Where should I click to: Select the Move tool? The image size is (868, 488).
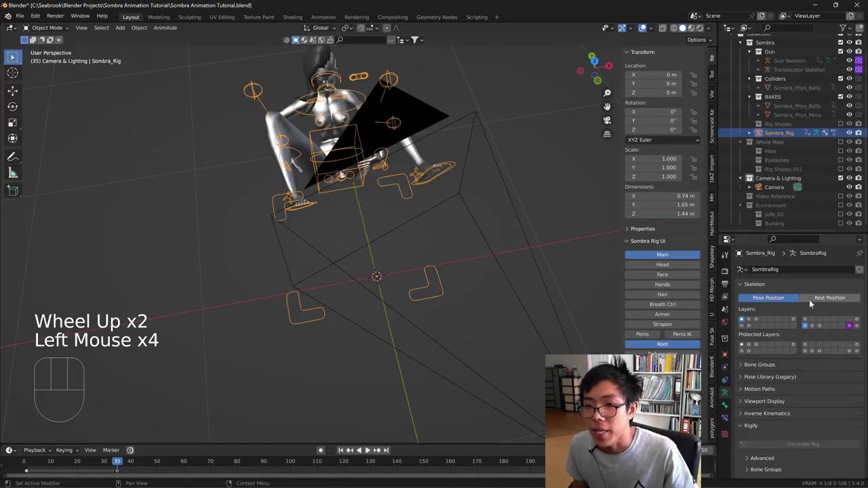(12, 90)
